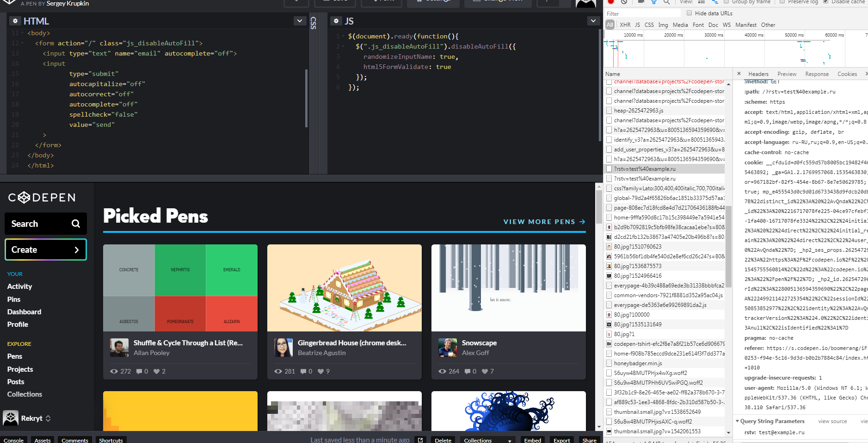Fold JS code at line 2
This screenshot has height=443, width=868.
pyautogui.click(x=343, y=46)
